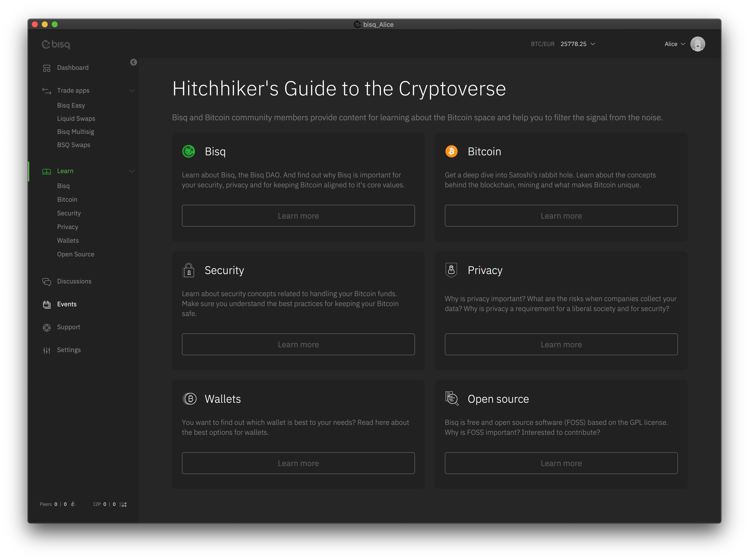
Task: Select Bisq Multisig in sidebar
Action: pyautogui.click(x=76, y=132)
